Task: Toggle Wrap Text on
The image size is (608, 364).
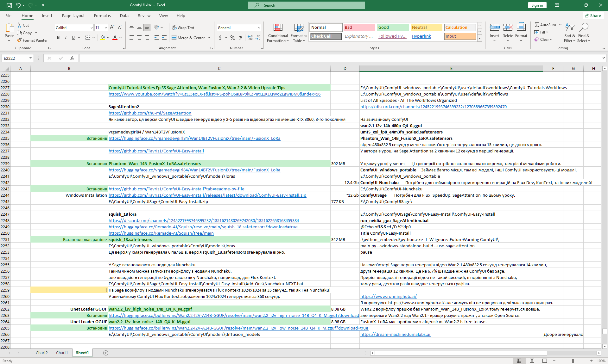Action: pyautogui.click(x=183, y=28)
